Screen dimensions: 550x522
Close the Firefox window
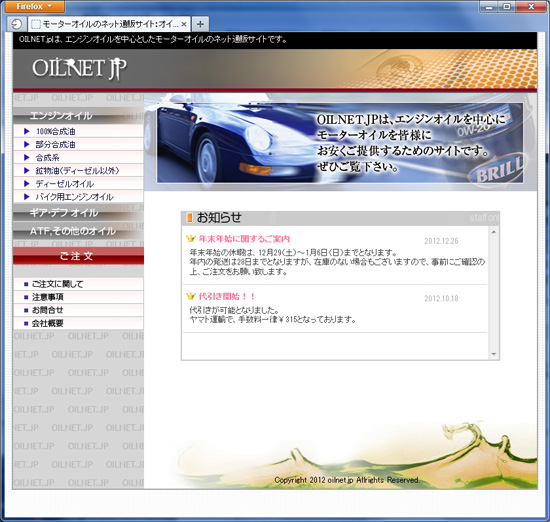point(531,6)
